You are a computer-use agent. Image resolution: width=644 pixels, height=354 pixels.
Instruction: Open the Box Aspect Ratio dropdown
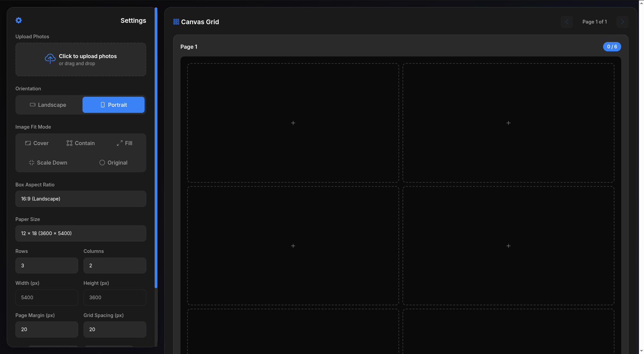click(x=81, y=199)
